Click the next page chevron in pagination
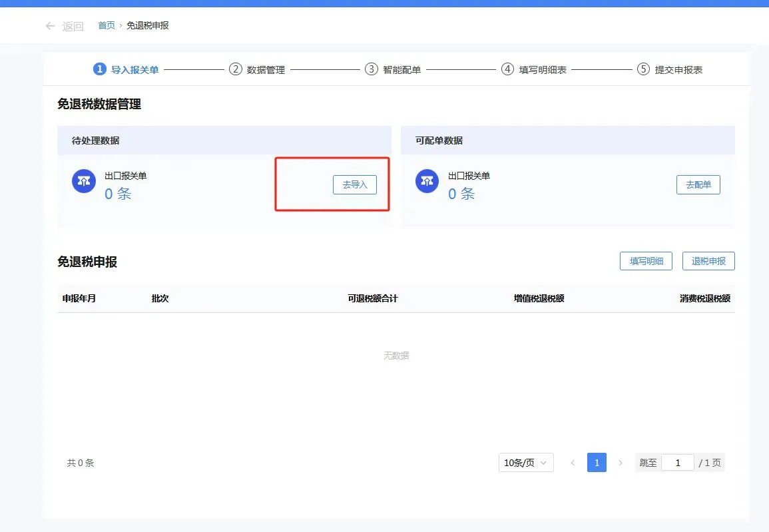Viewport: 769px width, 532px height. click(621, 462)
